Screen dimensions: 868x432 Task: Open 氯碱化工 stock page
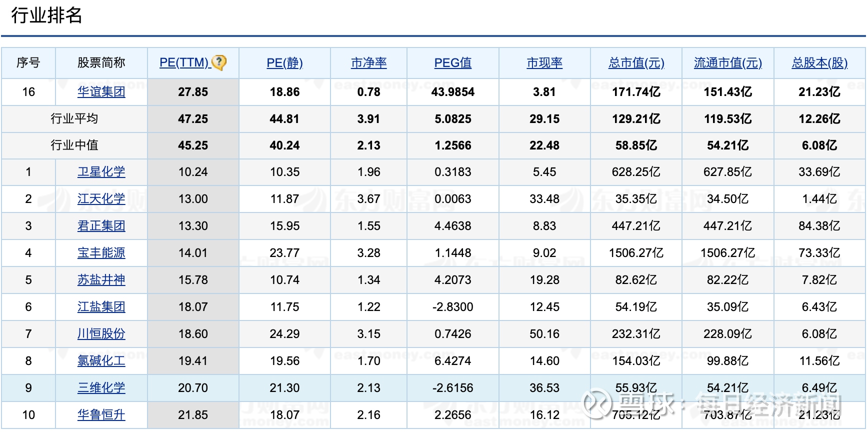101,361
